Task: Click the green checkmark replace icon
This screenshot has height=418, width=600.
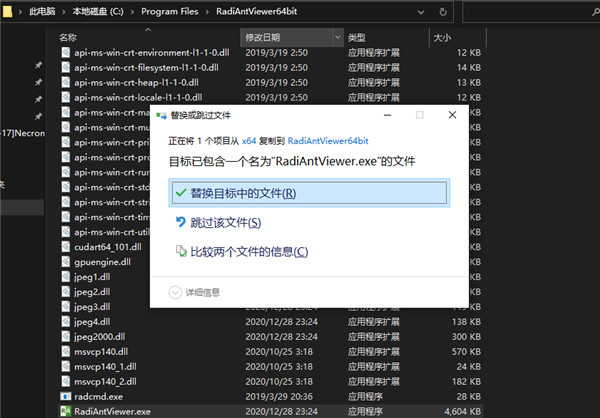Action: point(181,193)
